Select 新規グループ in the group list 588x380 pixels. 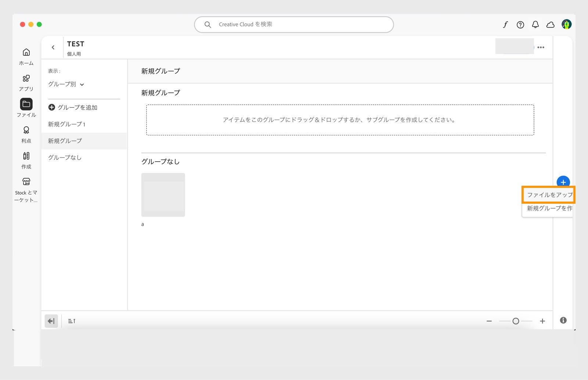(84, 141)
